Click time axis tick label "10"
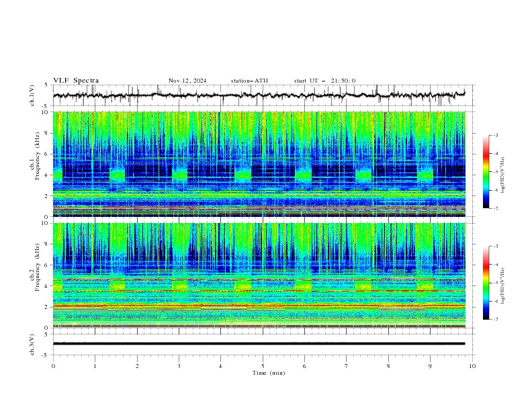Screen dimensions: 532x411 click(472, 366)
